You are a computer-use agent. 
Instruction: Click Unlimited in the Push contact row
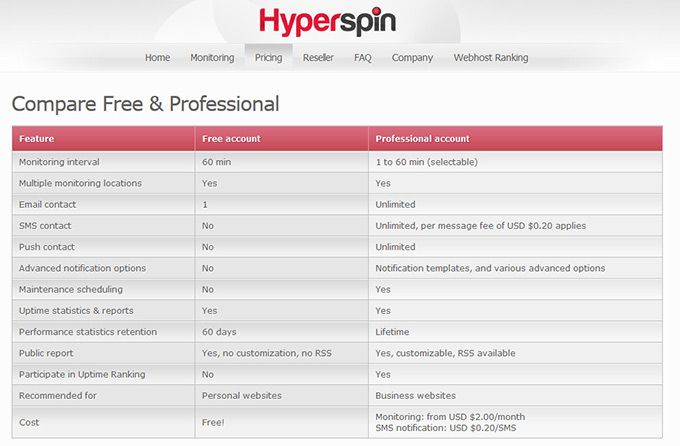coord(395,247)
